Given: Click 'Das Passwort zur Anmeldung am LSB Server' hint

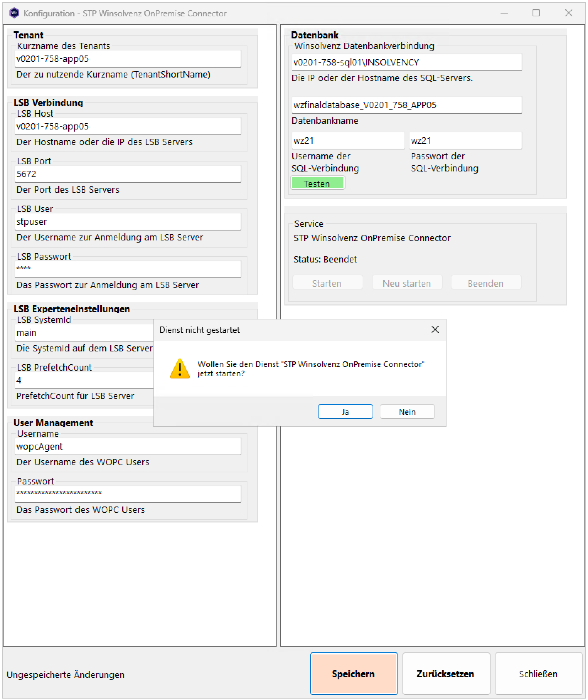Looking at the screenshot, I should (108, 285).
